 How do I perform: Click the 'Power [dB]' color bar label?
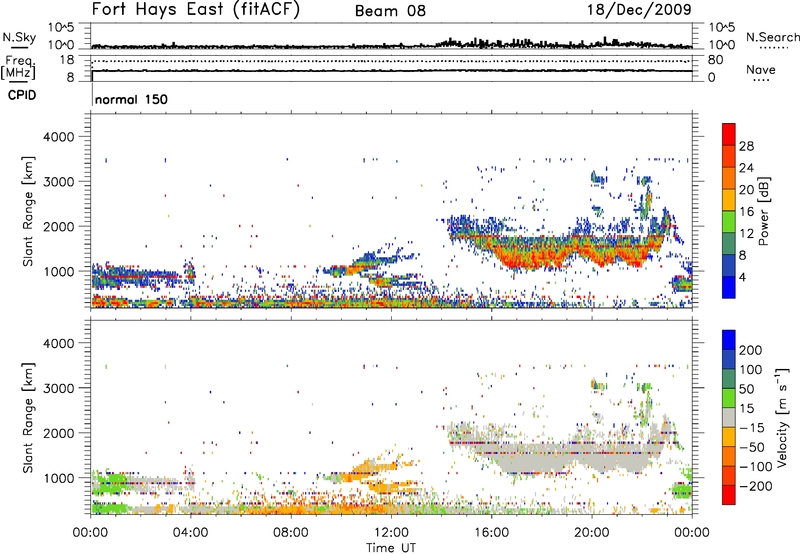tap(763, 211)
